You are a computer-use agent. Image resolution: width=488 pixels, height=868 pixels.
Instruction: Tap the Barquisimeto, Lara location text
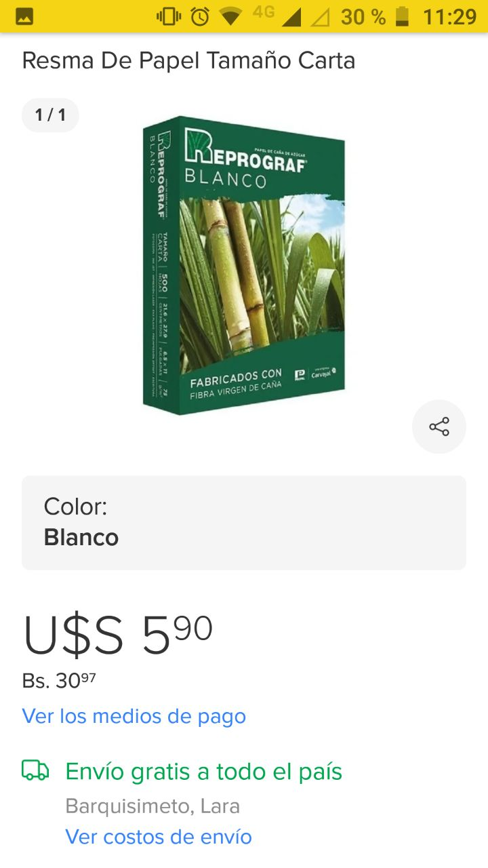pyautogui.click(x=152, y=806)
